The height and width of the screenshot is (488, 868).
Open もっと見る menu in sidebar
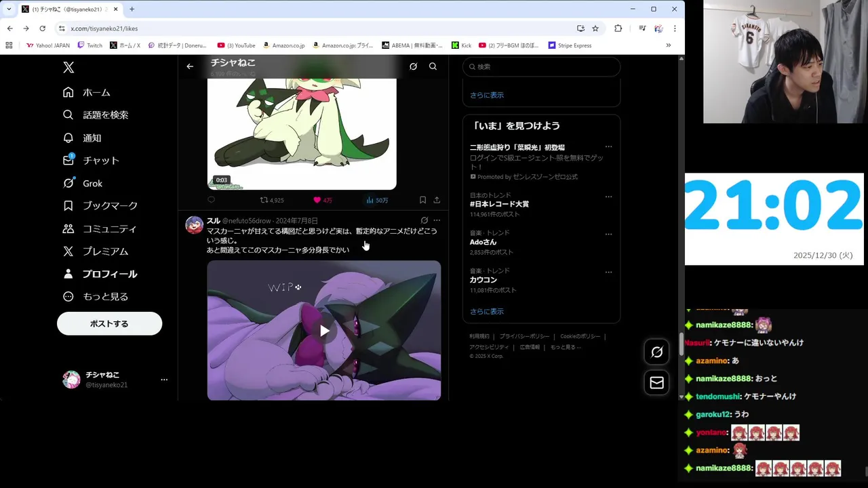pos(96,296)
